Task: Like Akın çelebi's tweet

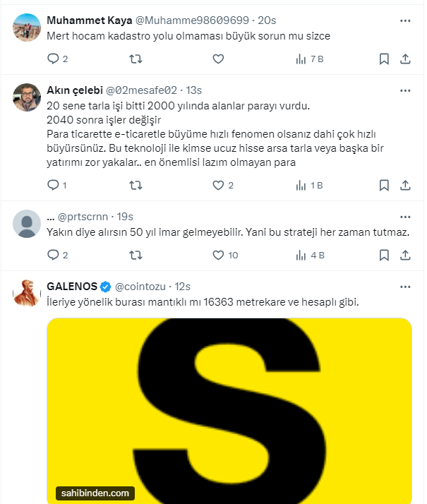Action: [x=218, y=186]
